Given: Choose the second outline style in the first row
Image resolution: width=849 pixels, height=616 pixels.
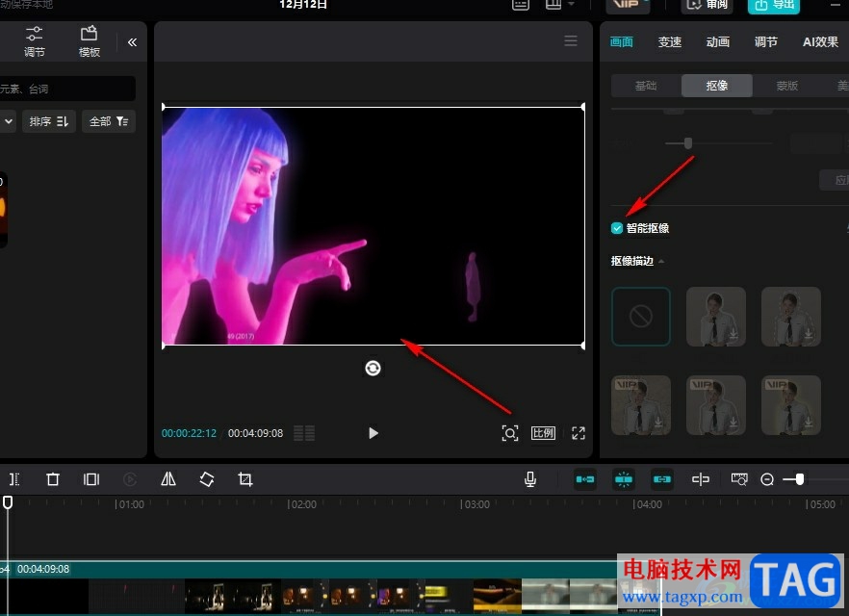Looking at the screenshot, I should 716,317.
